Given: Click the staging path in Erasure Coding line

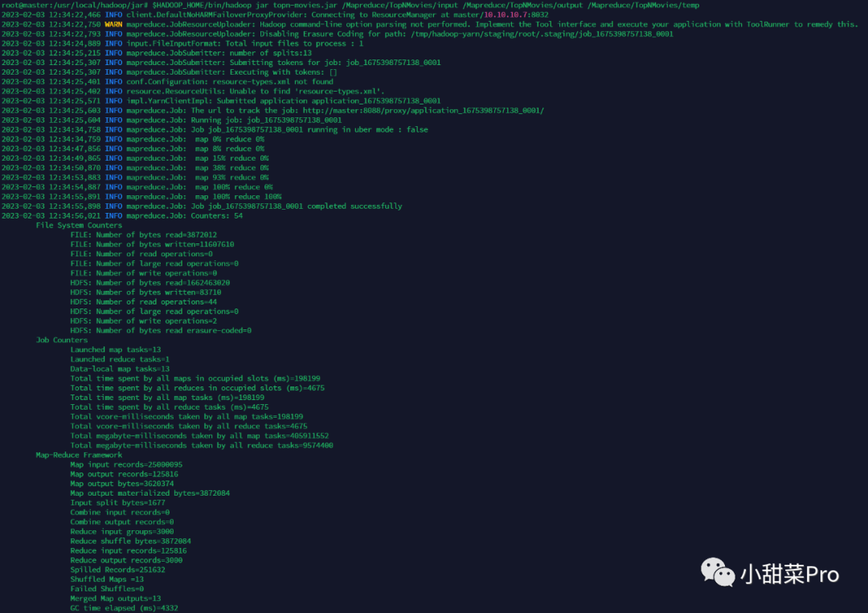Looking at the screenshot, I should point(542,34).
